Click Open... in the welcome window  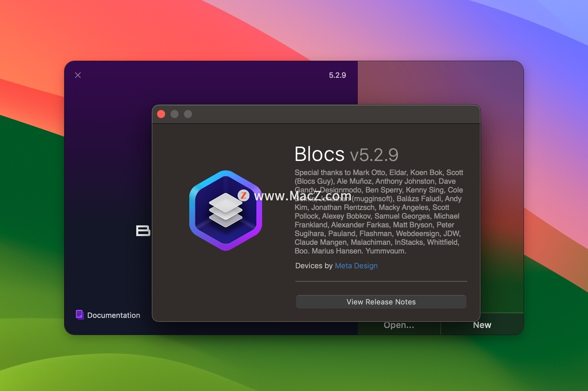pos(399,325)
